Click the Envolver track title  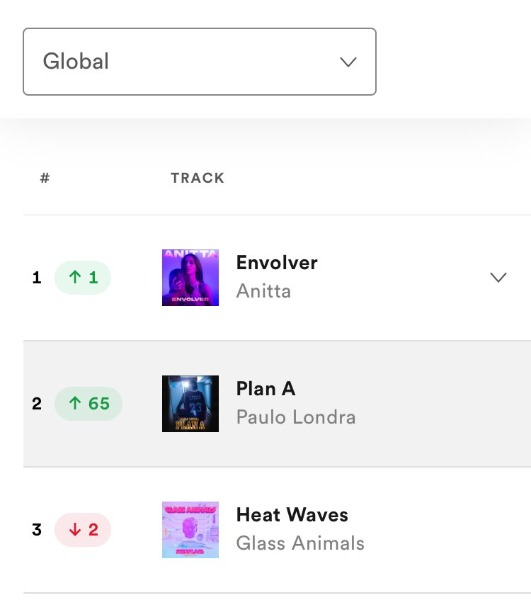(277, 263)
